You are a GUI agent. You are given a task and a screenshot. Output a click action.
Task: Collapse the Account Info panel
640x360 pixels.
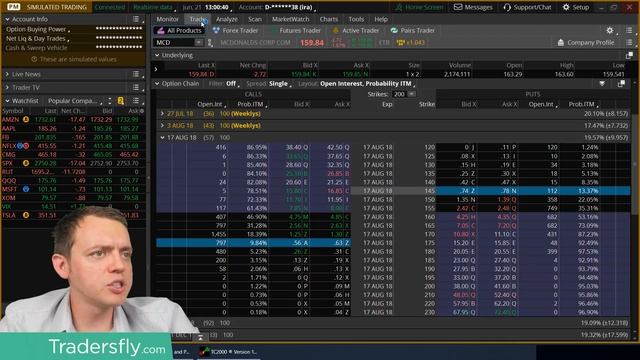coord(7,19)
